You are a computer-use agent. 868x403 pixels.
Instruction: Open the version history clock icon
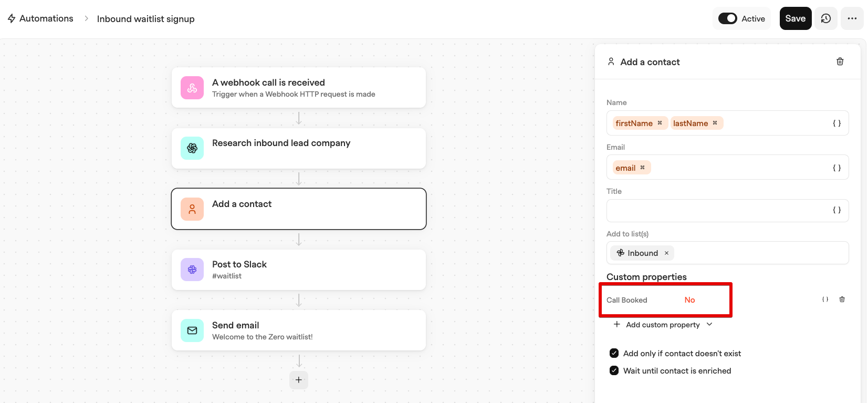826,18
